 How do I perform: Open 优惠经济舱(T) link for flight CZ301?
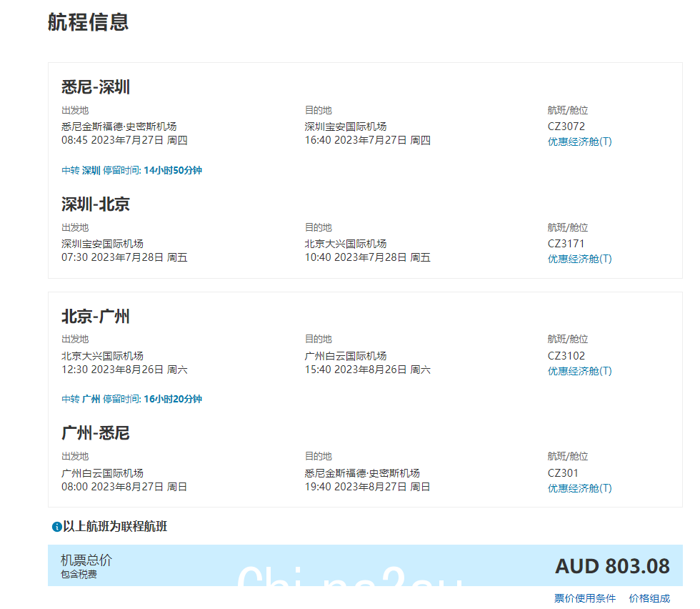(579, 488)
